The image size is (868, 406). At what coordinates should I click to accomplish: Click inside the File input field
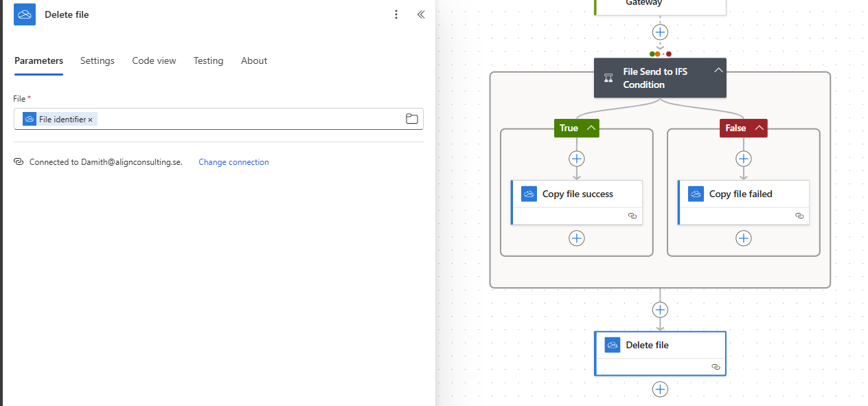(247, 119)
